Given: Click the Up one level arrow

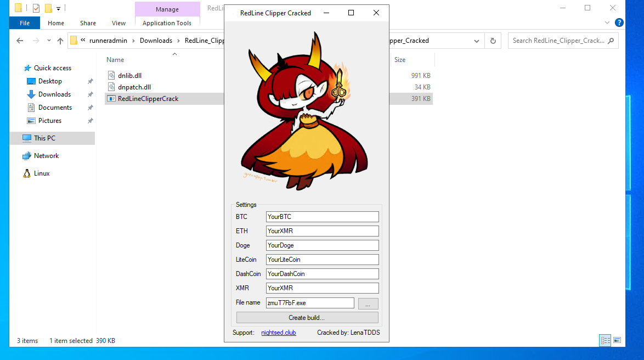Looking at the screenshot, I should click(x=60, y=41).
